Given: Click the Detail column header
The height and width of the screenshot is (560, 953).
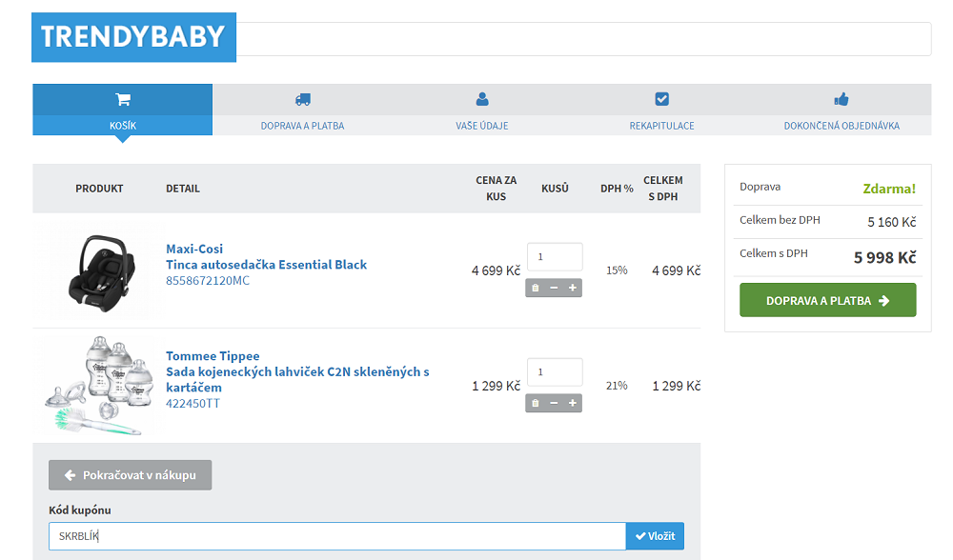Looking at the screenshot, I should [x=183, y=189].
